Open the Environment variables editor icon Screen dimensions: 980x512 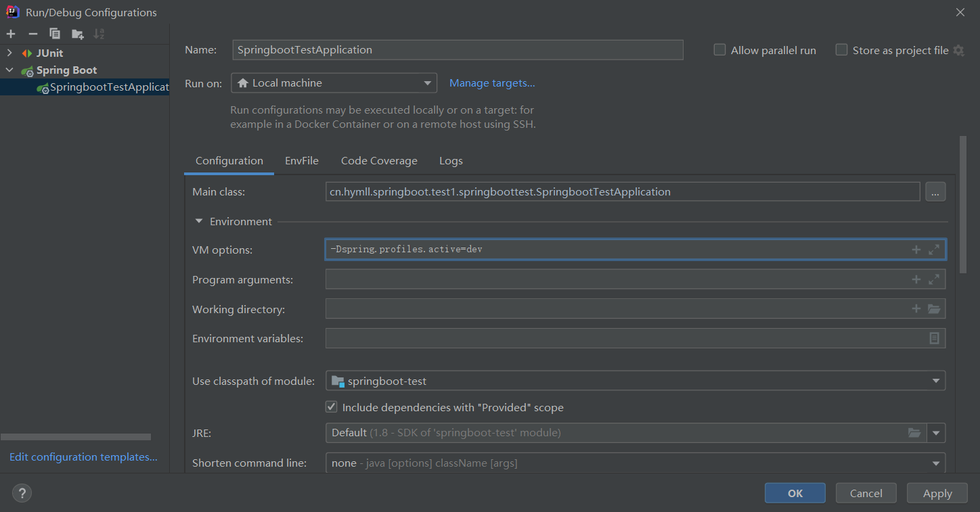(934, 338)
